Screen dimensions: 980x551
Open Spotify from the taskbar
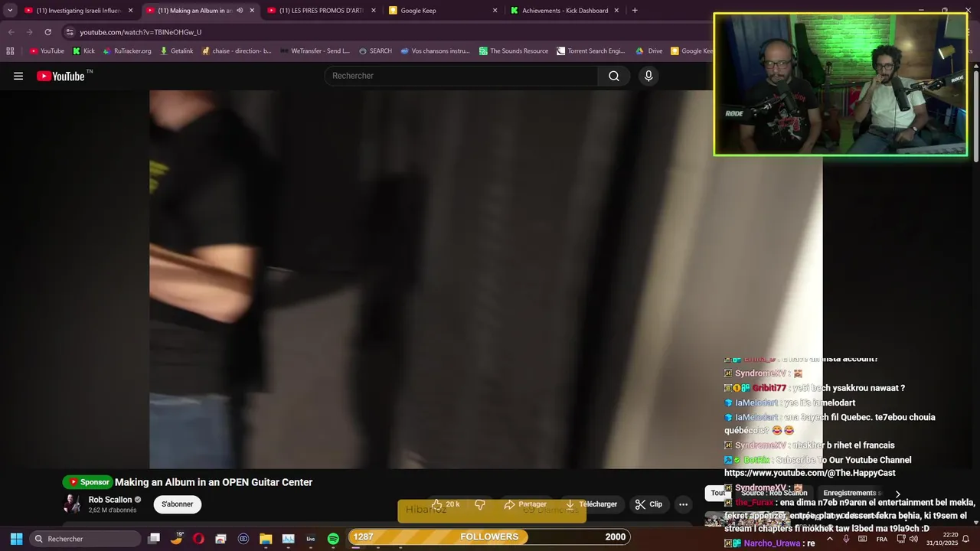333,539
